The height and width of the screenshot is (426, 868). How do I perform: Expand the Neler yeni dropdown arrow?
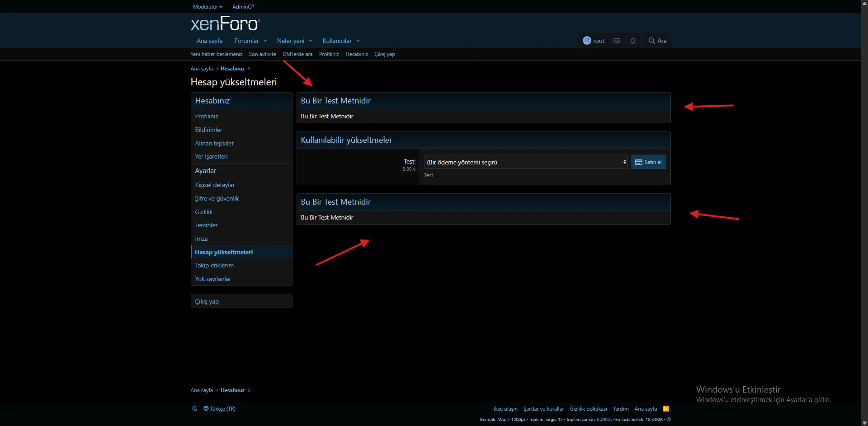tap(311, 41)
